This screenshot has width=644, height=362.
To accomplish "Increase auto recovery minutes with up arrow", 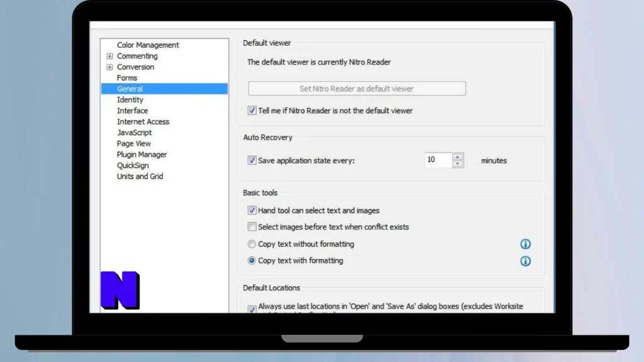I will click(x=458, y=156).
